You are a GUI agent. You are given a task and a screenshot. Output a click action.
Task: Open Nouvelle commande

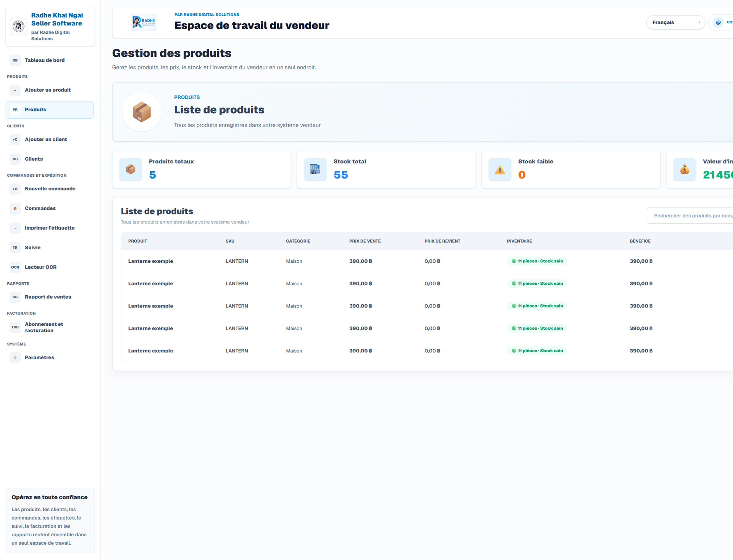click(50, 189)
